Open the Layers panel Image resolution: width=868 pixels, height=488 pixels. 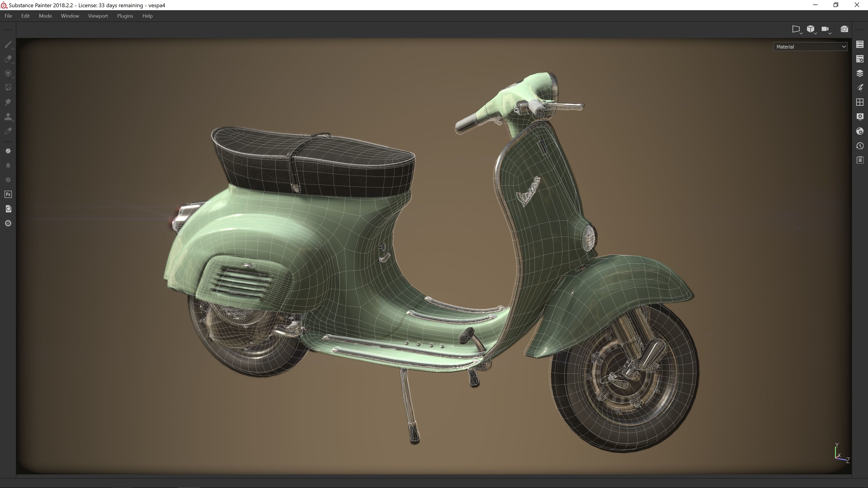[x=860, y=73]
